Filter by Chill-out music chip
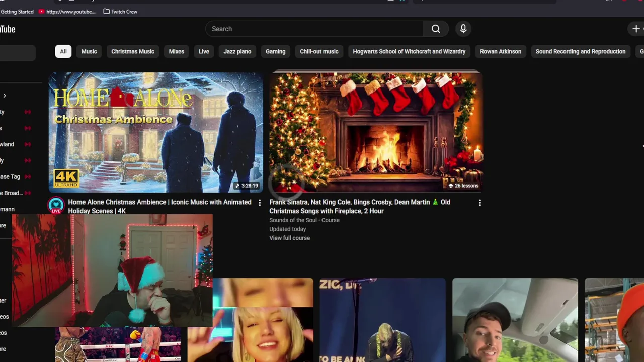Image resolution: width=644 pixels, height=362 pixels. coord(319,51)
